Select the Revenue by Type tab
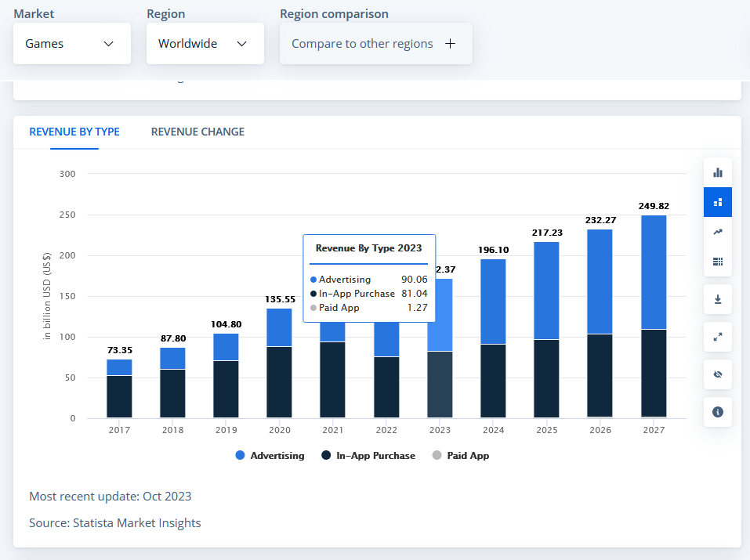This screenshot has width=750, height=560. tap(74, 132)
